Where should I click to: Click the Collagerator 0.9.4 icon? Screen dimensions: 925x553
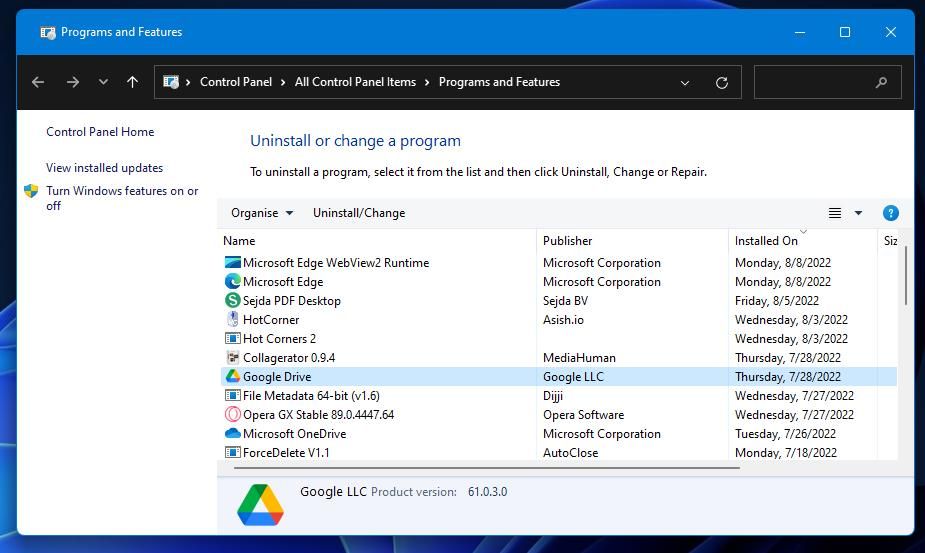[x=233, y=358]
